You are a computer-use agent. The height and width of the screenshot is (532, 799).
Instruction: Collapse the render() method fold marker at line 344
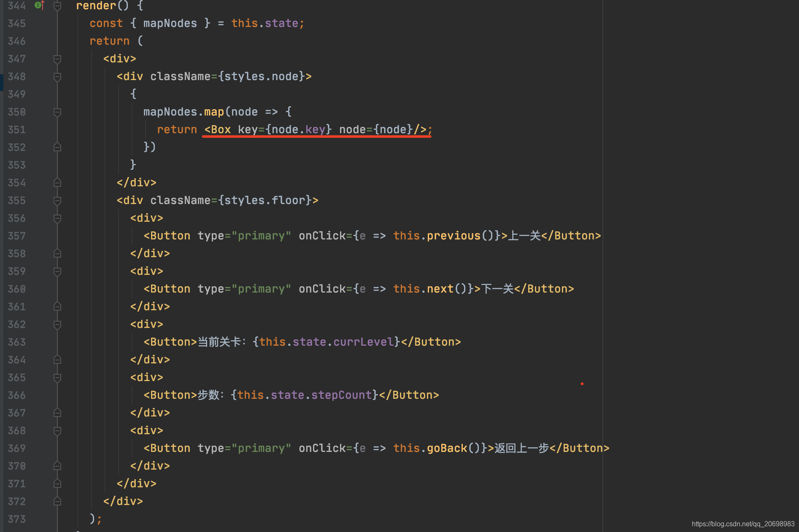tap(57, 5)
